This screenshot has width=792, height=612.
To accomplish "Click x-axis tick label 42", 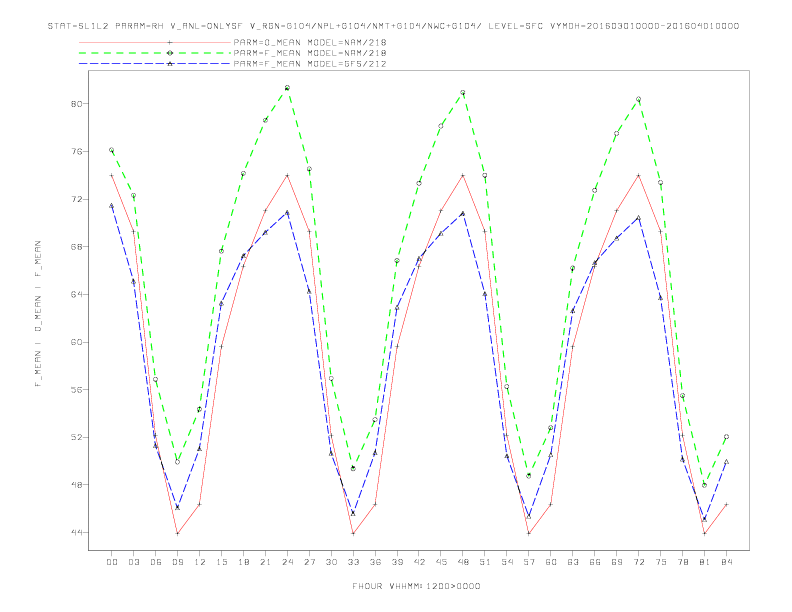I will 419,562.
